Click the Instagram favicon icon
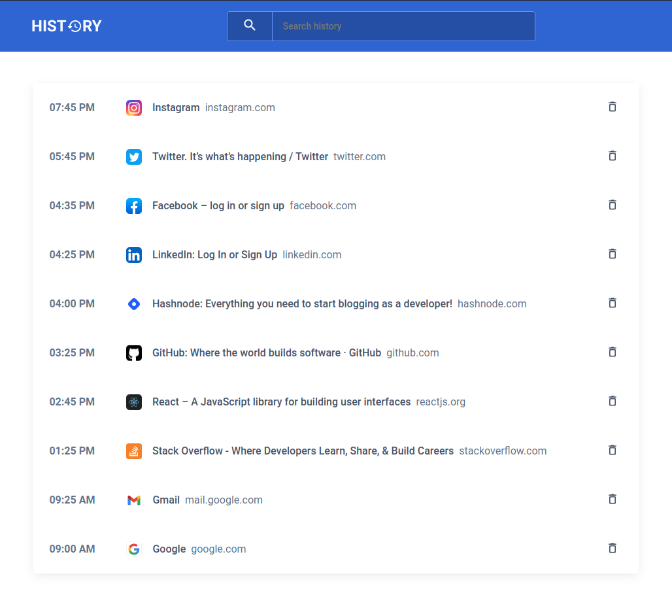This screenshot has height=616, width=672. click(x=134, y=107)
